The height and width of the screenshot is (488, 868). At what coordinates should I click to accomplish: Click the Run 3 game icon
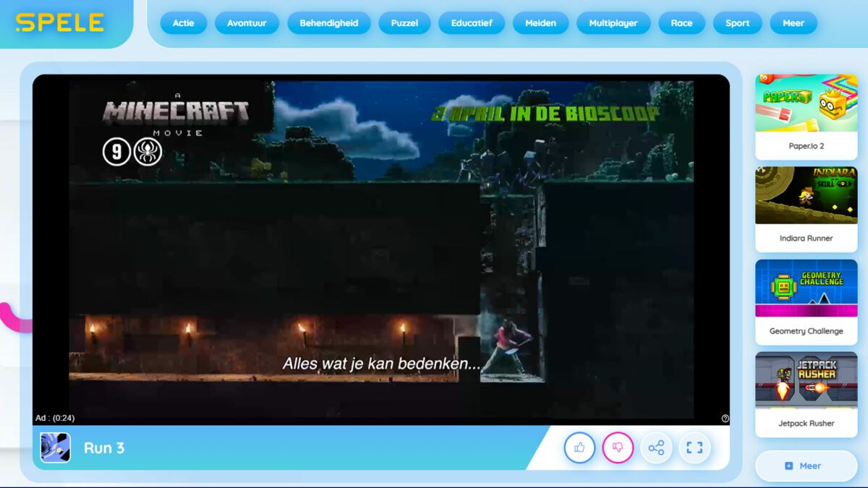pyautogui.click(x=56, y=448)
